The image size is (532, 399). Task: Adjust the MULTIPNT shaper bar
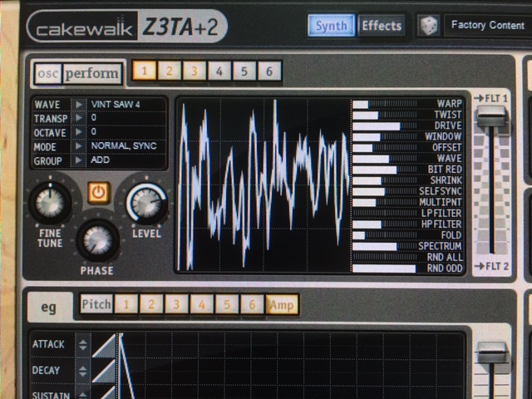(x=384, y=203)
